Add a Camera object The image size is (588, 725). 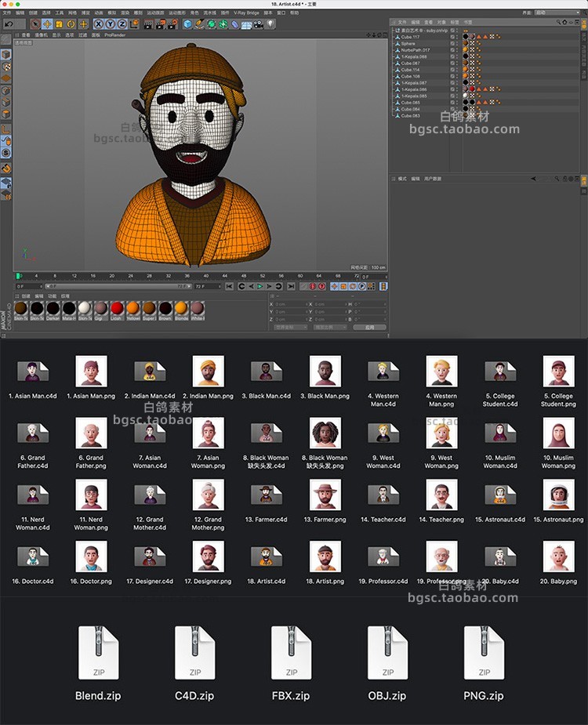pos(259,24)
